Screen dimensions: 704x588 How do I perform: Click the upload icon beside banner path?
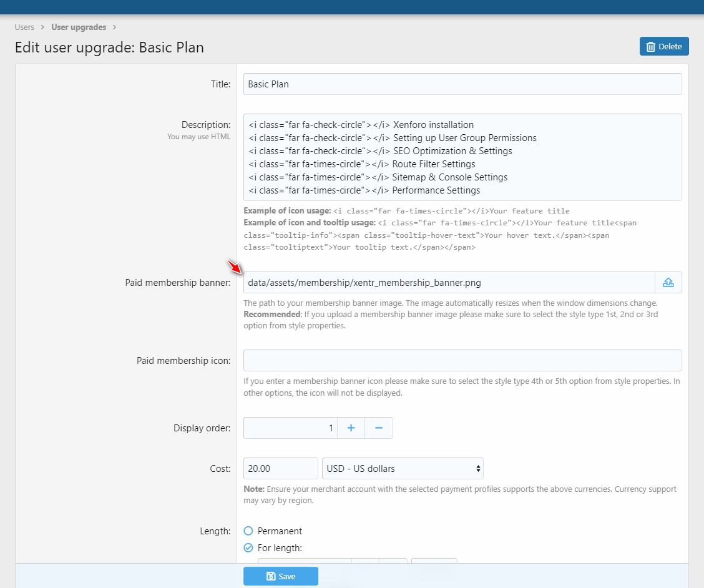(668, 283)
